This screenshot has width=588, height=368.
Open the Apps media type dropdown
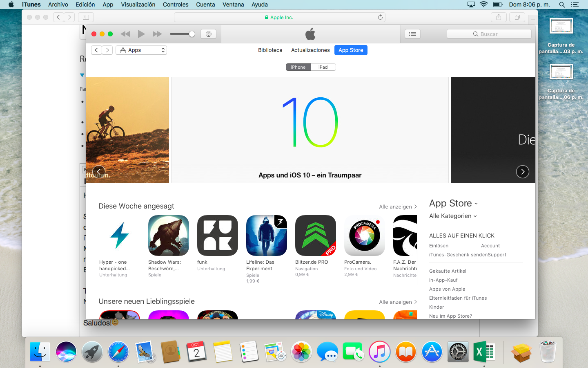pyautogui.click(x=141, y=50)
